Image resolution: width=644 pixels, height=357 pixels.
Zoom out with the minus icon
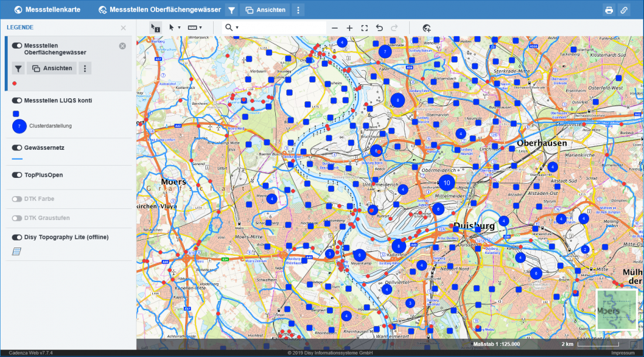pos(335,28)
